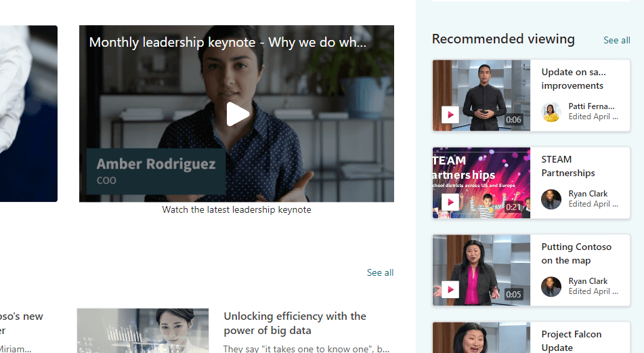Click the big data article thumbnail image
Viewport: 644px width, 353px height.
pyautogui.click(x=143, y=331)
